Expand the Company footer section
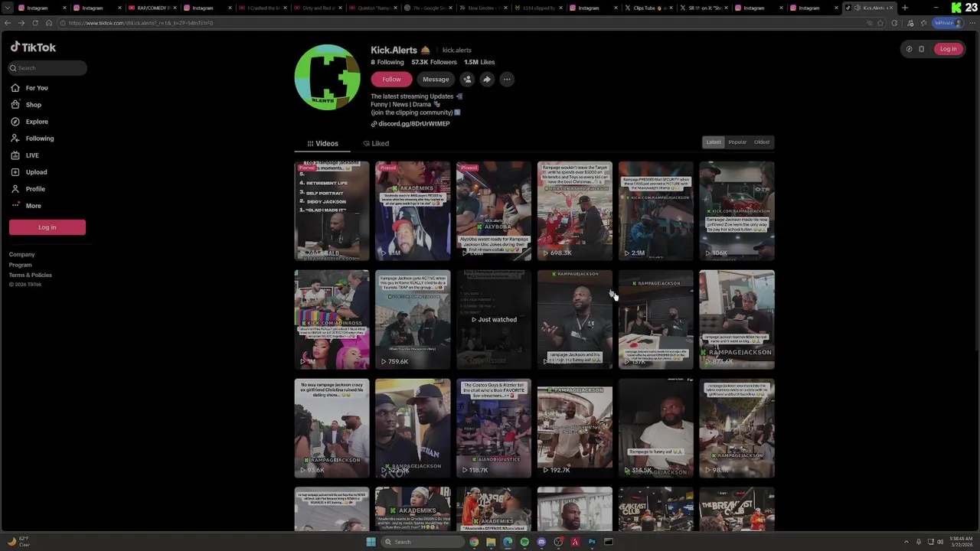 pyautogui.click(x=22, y=255)
